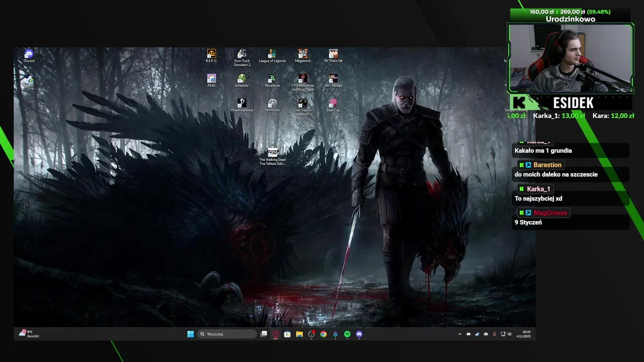The image size is (644, 362).
Task: Click the 'Karka_1: 13,00 zł' ticker entry
Action: click(558, 116)
